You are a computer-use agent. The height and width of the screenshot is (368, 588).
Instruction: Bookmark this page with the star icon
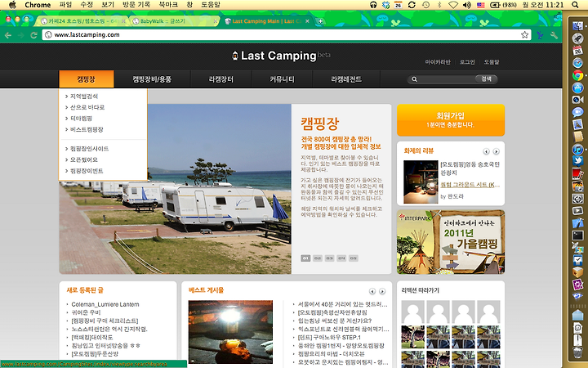[x=524, y=35]
